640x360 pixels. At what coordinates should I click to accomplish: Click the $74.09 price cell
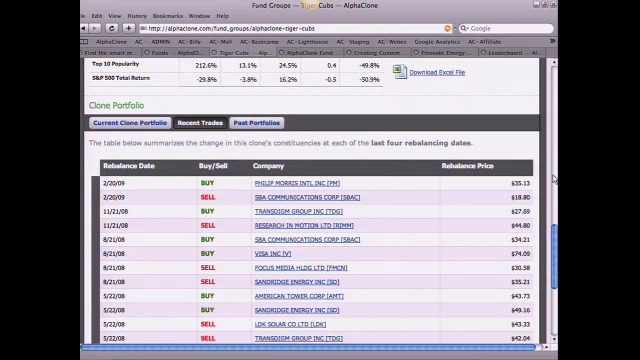520,254
